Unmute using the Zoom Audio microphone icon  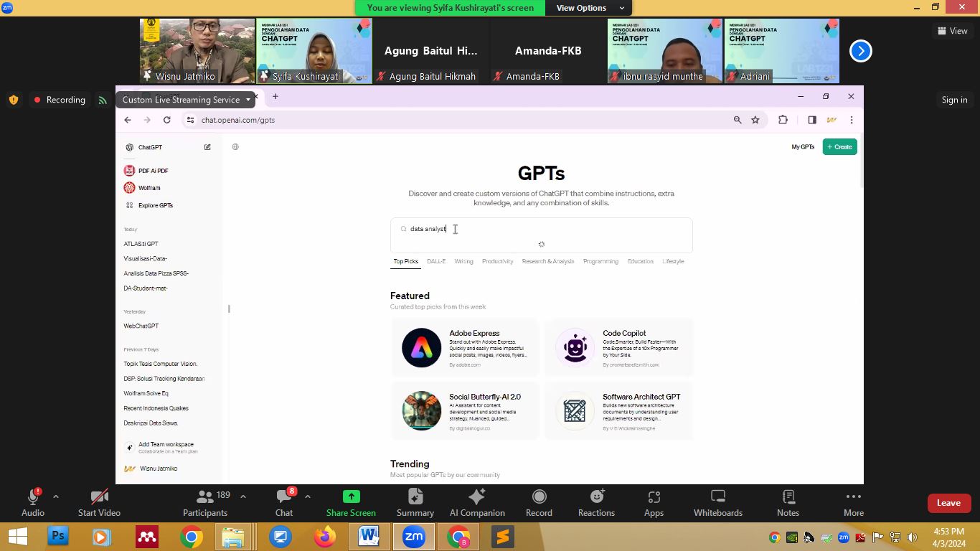[x=32, y=496]
